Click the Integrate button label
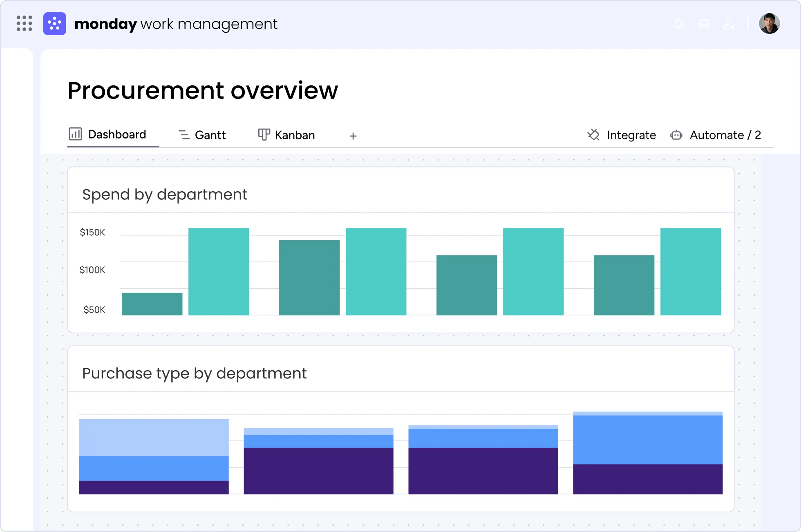Screen dimensions: 801x532 [631, 135]
